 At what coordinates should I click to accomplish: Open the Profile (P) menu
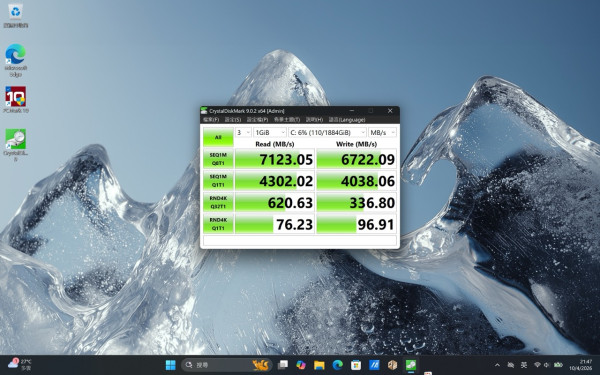point(257,120)
